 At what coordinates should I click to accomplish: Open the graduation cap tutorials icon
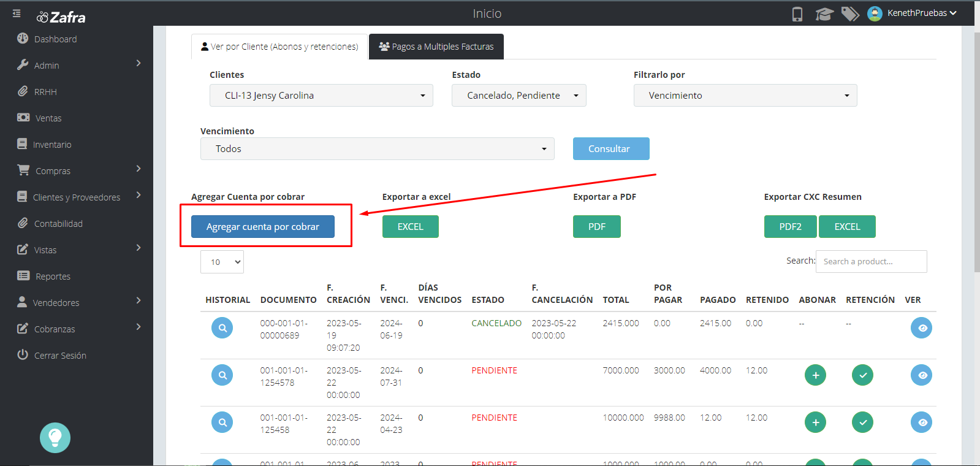tap(824, 14)
